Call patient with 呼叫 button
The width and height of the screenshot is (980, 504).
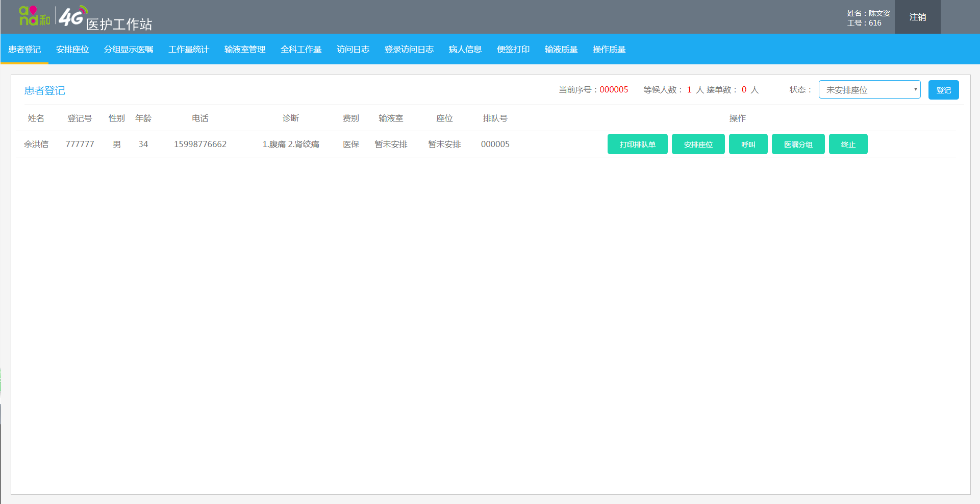click(748, 145)
